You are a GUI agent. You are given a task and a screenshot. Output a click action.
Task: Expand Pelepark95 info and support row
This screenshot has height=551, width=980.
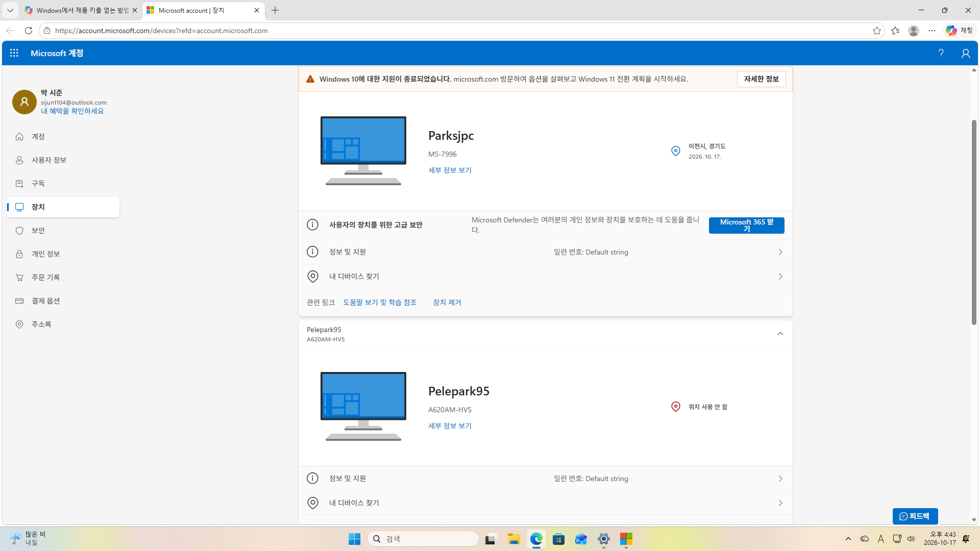click(x=545, y=479)
